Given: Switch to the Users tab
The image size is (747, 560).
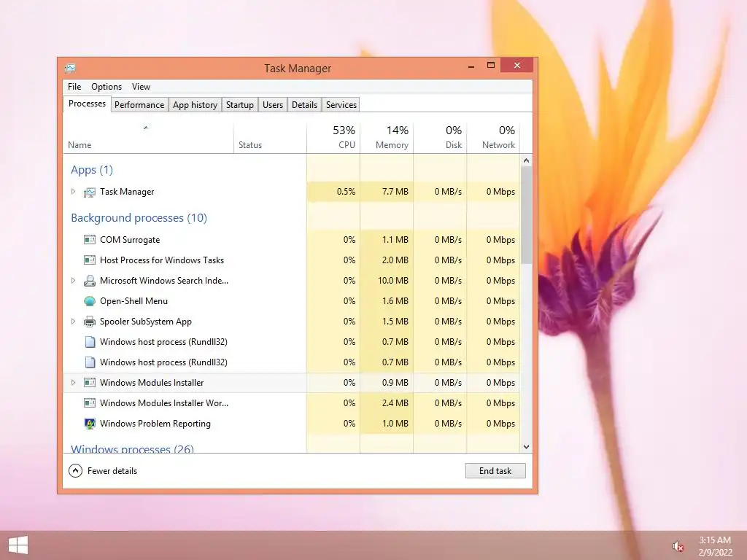Looking at the screenshot, I should (273, 105).
